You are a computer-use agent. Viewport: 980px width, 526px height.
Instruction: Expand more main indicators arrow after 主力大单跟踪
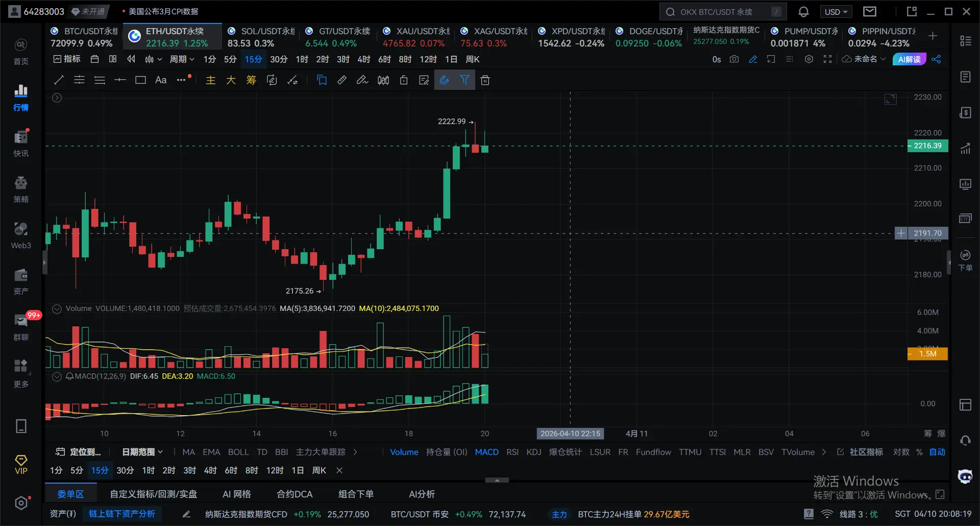click(355, 452)
